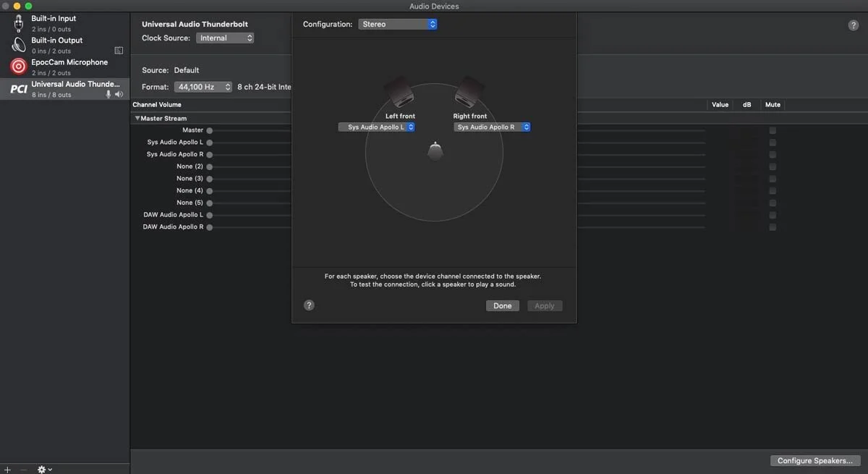Open the gear action menu in sidebar
Viewport: 868px width, 474px height.
[x=45, y=469]
